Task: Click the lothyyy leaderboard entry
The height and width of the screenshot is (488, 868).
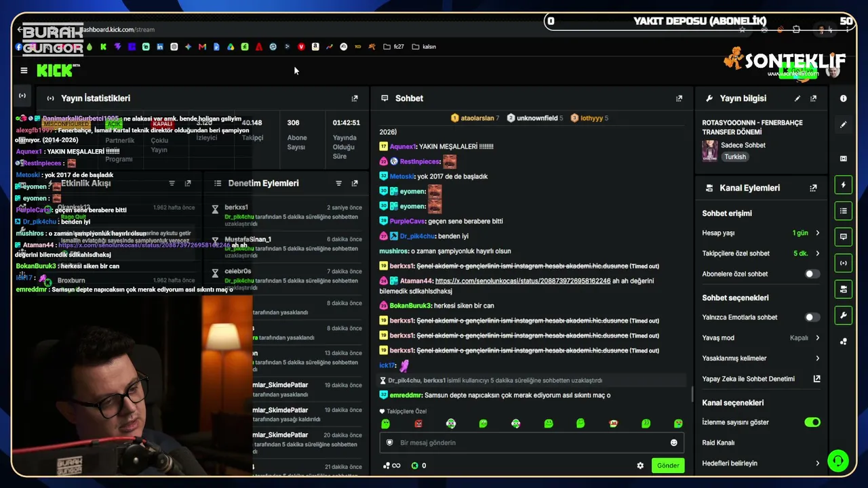Action: pos(589,118)
